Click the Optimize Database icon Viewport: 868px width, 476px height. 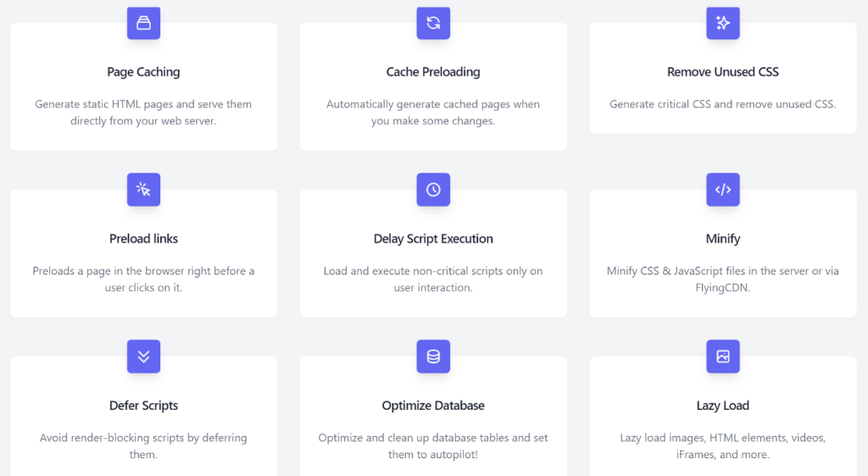coord(433,357)
